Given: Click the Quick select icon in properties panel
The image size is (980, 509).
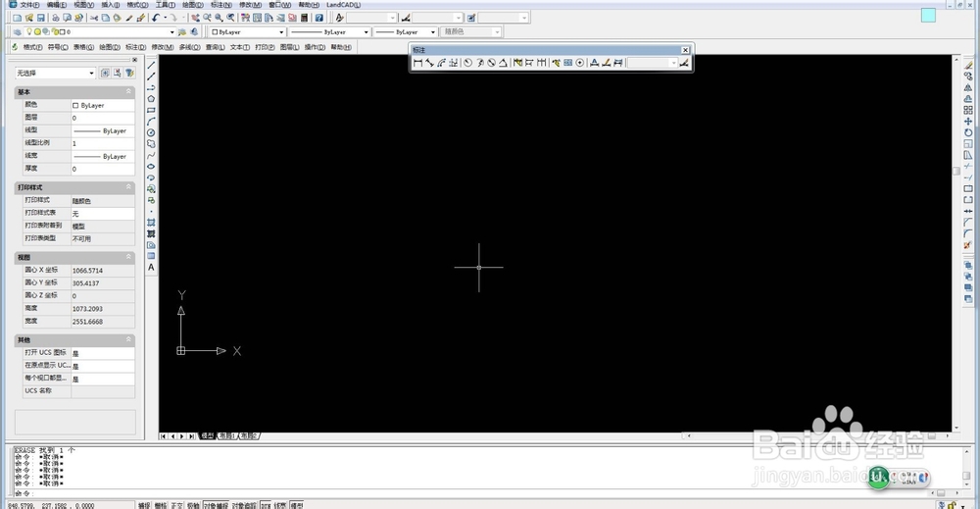Looking at the screenshot, I should 130,74.
